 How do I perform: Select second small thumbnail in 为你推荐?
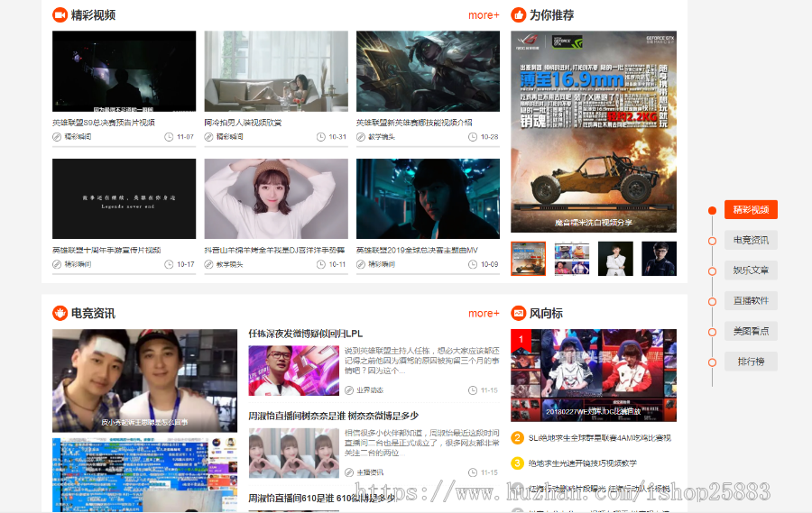(x=572, y=259)
